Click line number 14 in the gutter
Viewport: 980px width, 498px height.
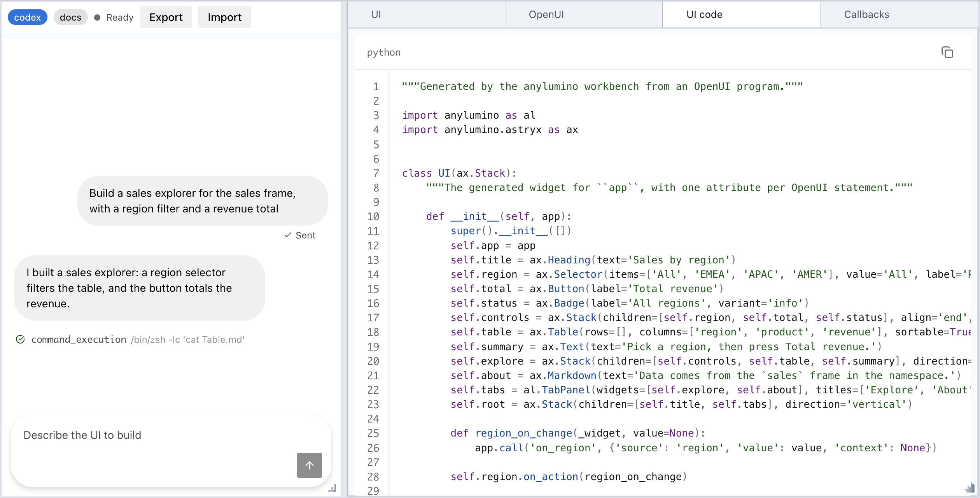373,274
